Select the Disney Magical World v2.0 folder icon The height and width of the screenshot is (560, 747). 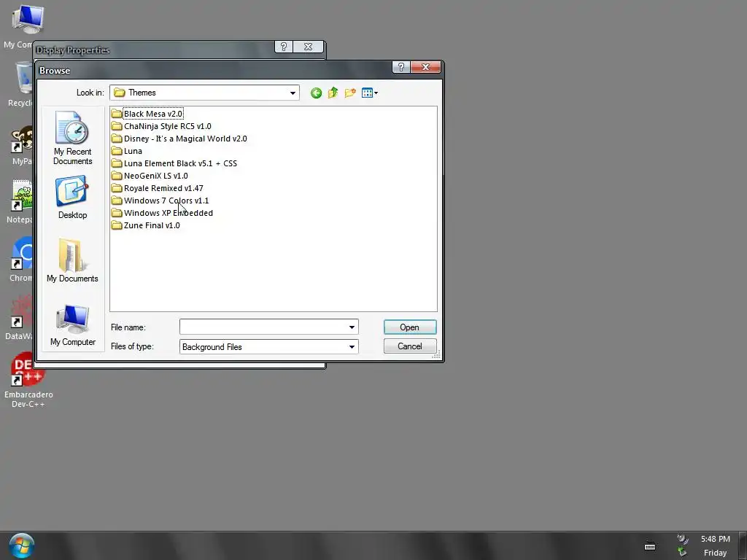click(117, 138)
